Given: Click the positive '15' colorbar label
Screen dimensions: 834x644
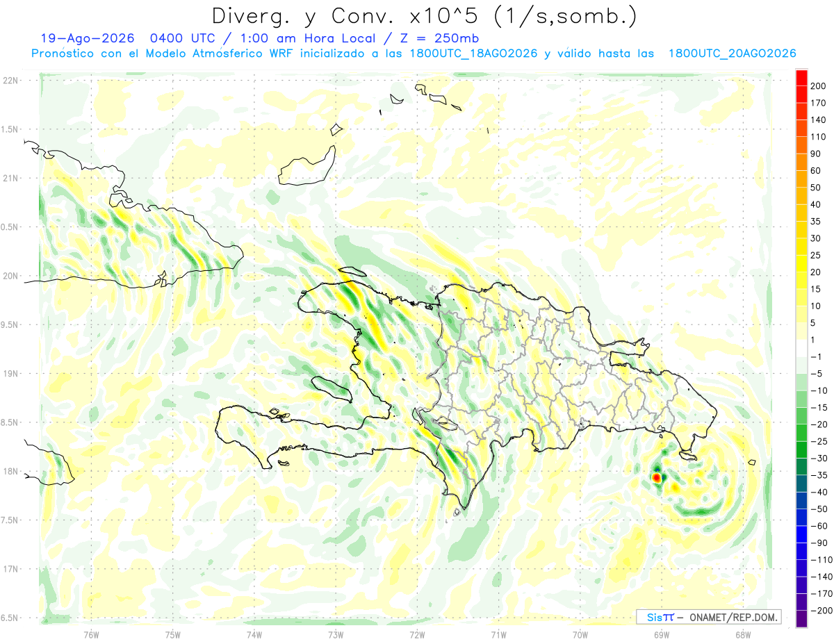Looking at the screenshot, I should point(816,289).
